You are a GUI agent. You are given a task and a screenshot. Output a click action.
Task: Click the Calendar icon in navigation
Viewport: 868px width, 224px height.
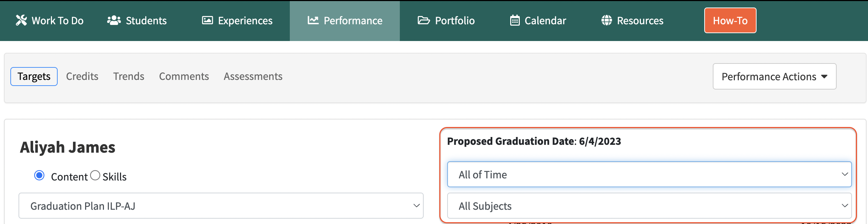click(x=515, y=20)
